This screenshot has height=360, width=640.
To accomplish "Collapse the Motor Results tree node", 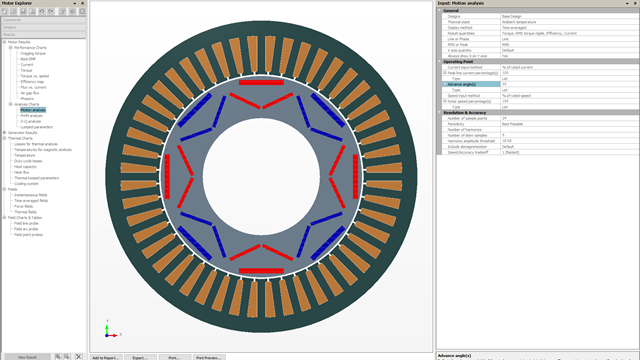I will point(4,42).
